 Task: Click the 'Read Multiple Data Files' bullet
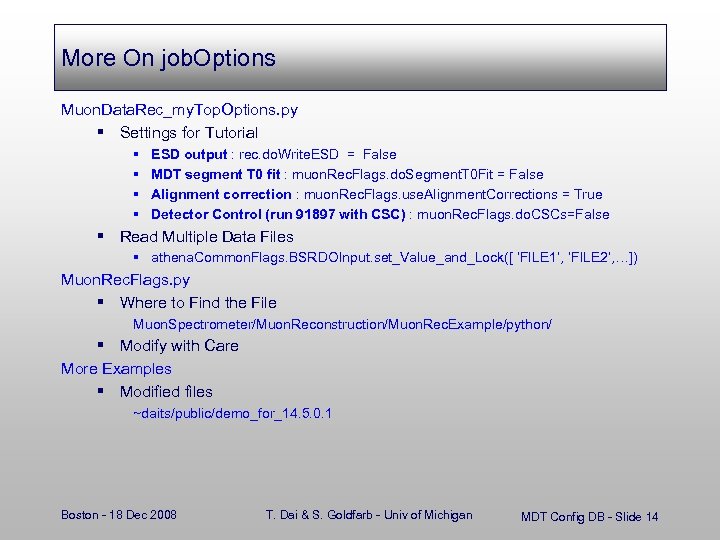point(207,237)
